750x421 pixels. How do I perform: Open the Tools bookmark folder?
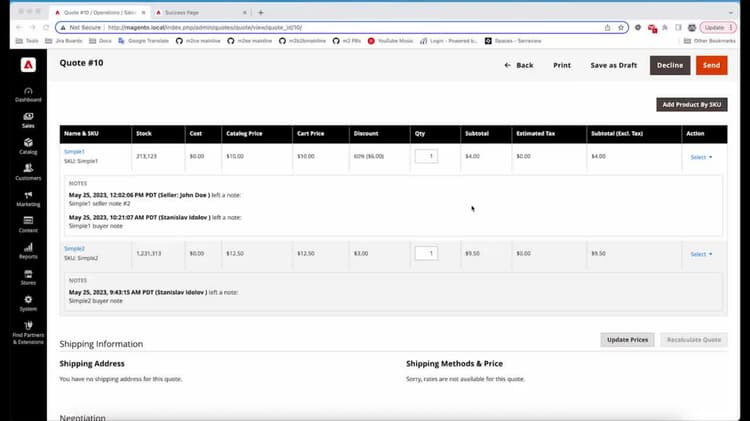click(x=27, y=41)
